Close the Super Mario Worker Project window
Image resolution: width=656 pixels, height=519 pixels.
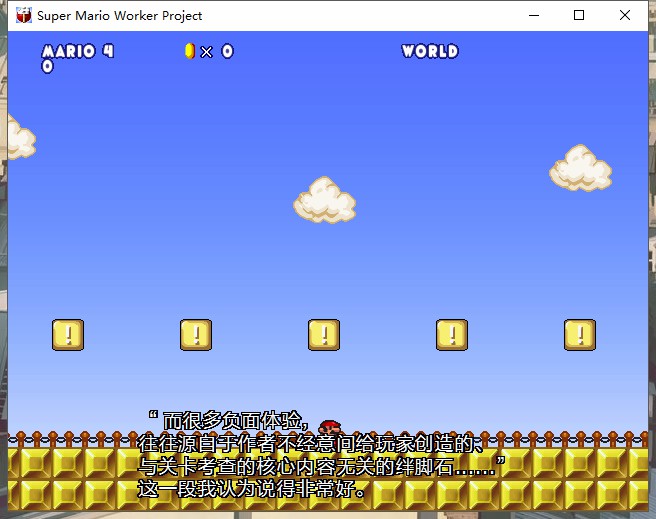click(x=625, y=15)
